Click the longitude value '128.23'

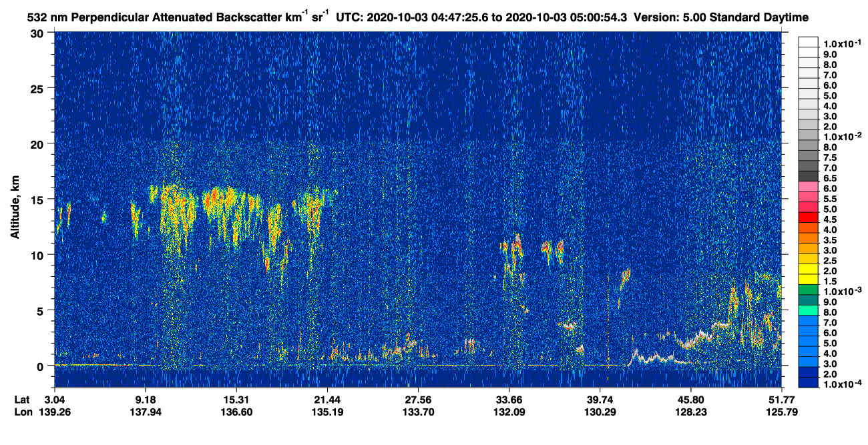(x=690, y=412)
